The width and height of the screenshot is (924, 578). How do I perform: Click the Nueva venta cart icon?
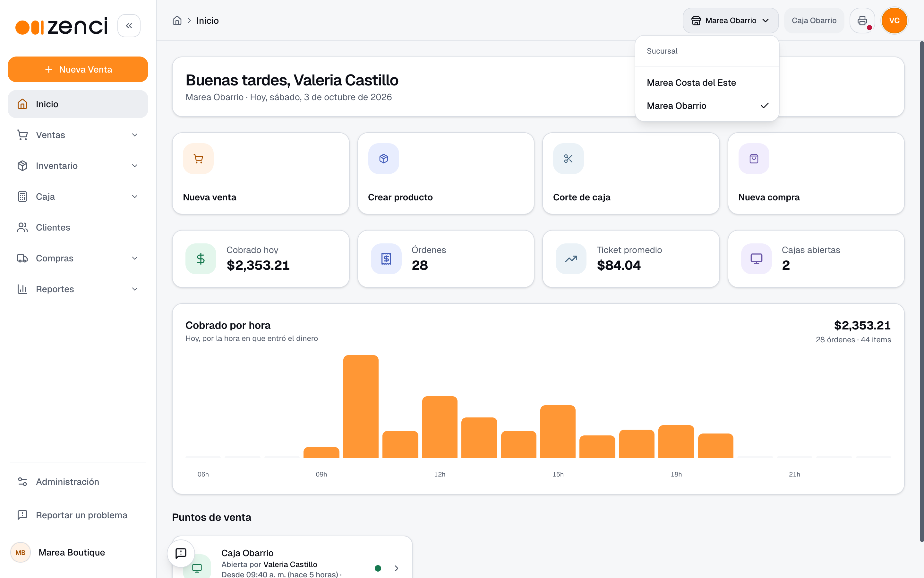198,159
